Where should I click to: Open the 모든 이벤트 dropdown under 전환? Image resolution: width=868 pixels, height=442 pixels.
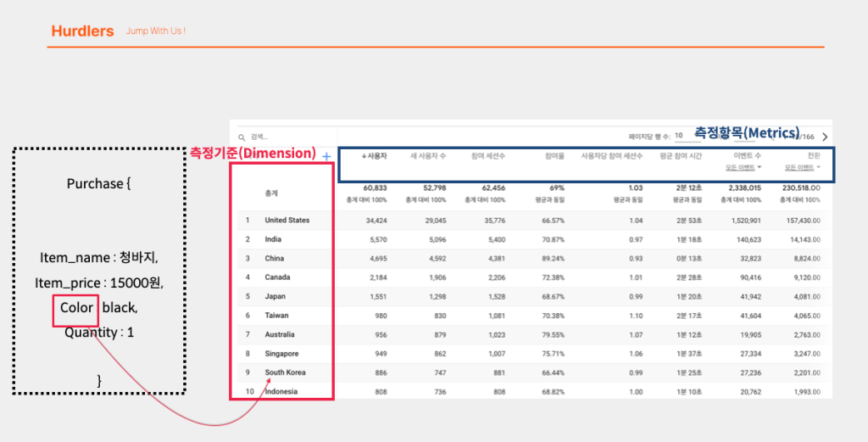tap(803, 167)
